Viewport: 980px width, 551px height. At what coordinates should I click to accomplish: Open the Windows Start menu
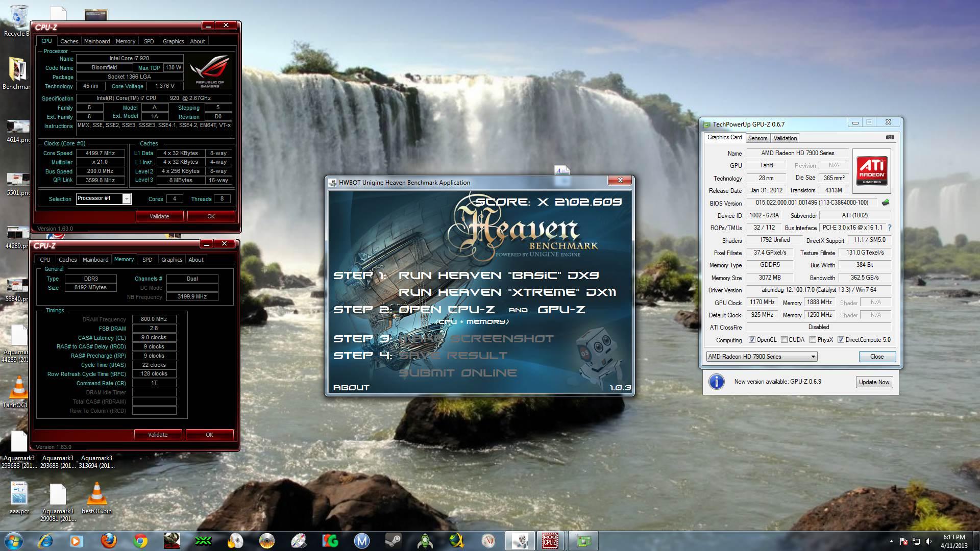click(x=14, y=541)
